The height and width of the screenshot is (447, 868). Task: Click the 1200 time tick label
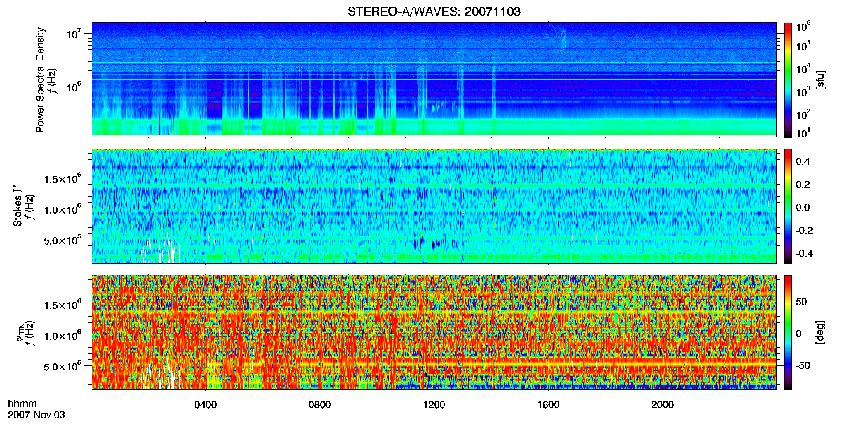point(434,405)
